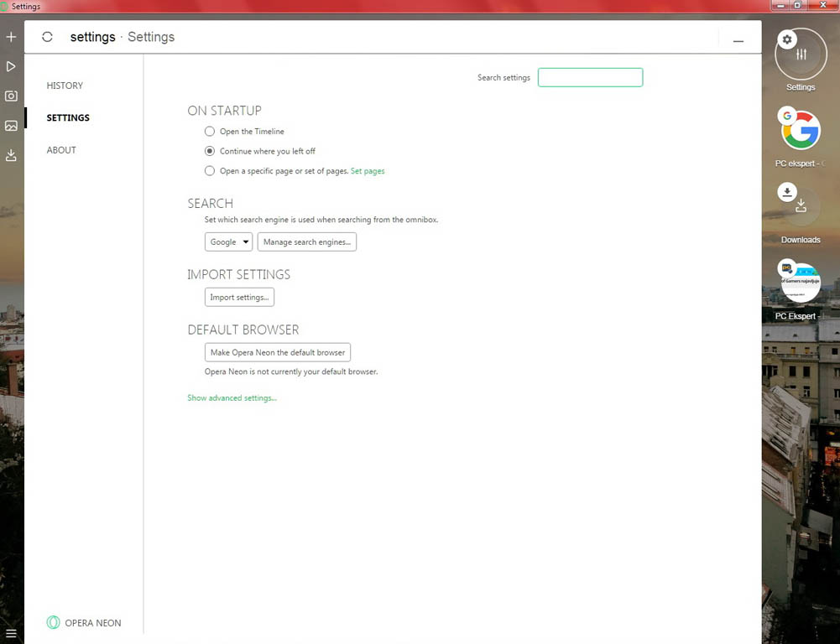The image size is (840, 644).
Task: Click the Import settings button
Action: point(239,297)
